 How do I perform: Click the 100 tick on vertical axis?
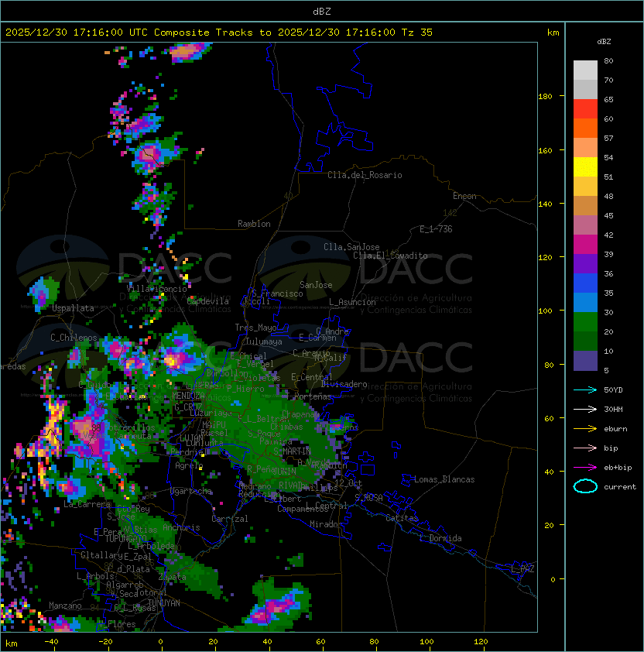pyautogui.click(x=545, y=311)
